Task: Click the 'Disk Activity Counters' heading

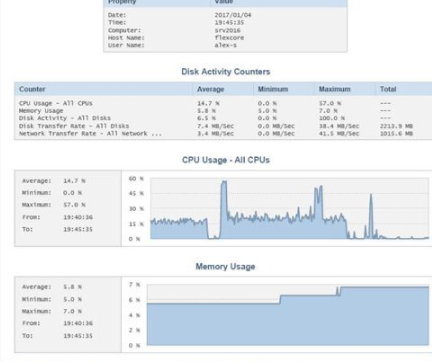Action: coord(226,72)
